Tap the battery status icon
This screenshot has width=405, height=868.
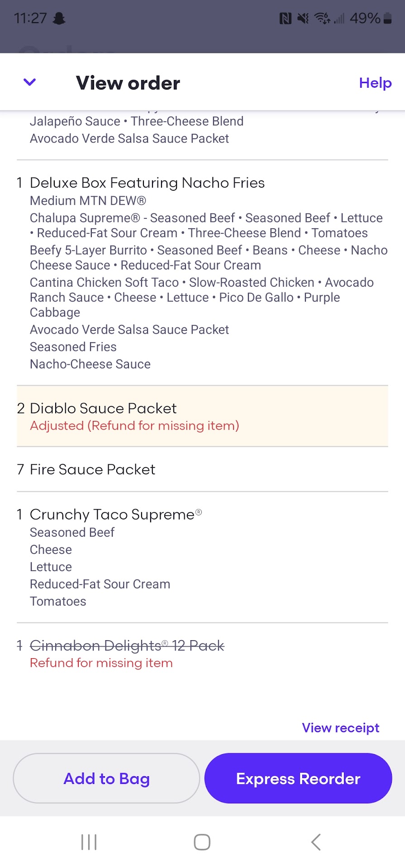point(387,19)
